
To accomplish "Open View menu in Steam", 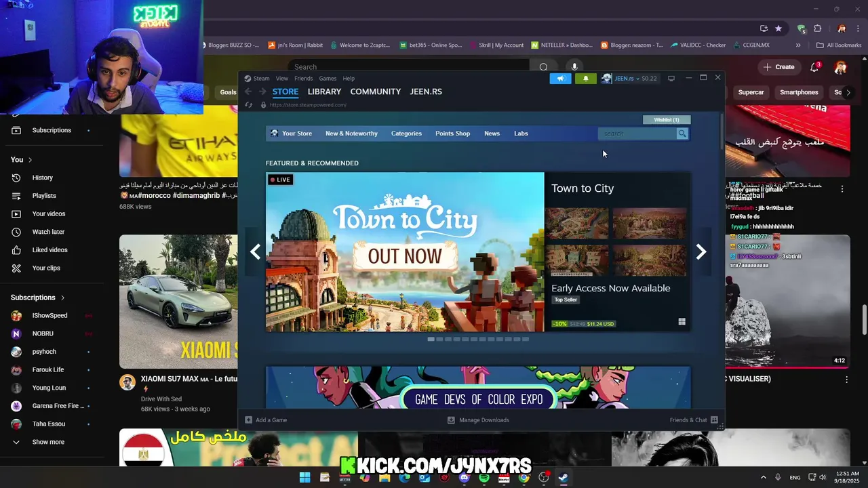I will (x=281, y=79).
